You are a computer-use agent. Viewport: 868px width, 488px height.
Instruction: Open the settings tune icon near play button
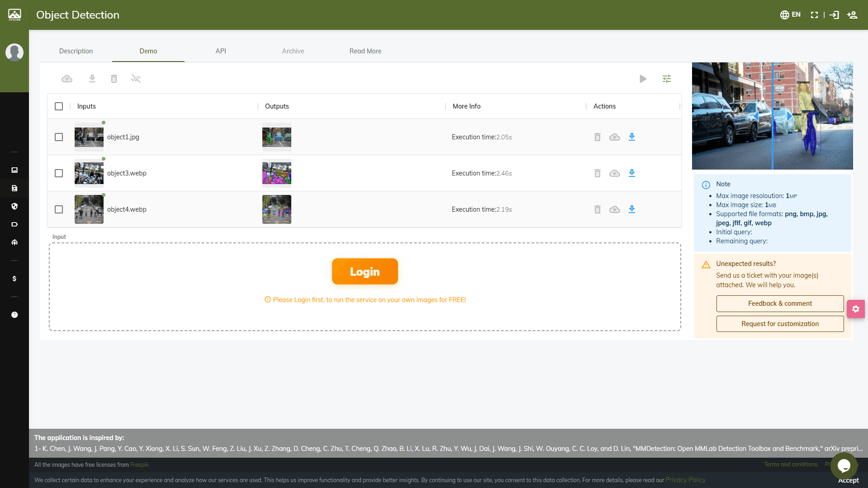pos(666,79)
